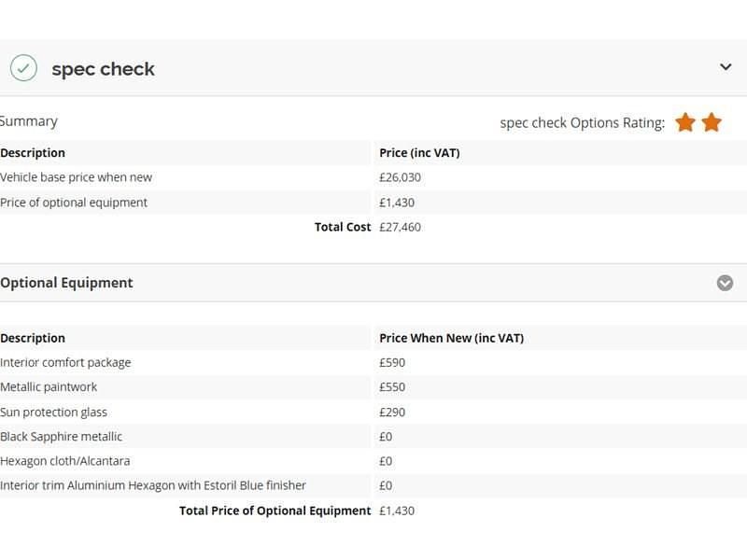The height and width of the screenshot is (560, 747).
Task: Click the Optional Equipment section header
Action: (x=67, y=283)
